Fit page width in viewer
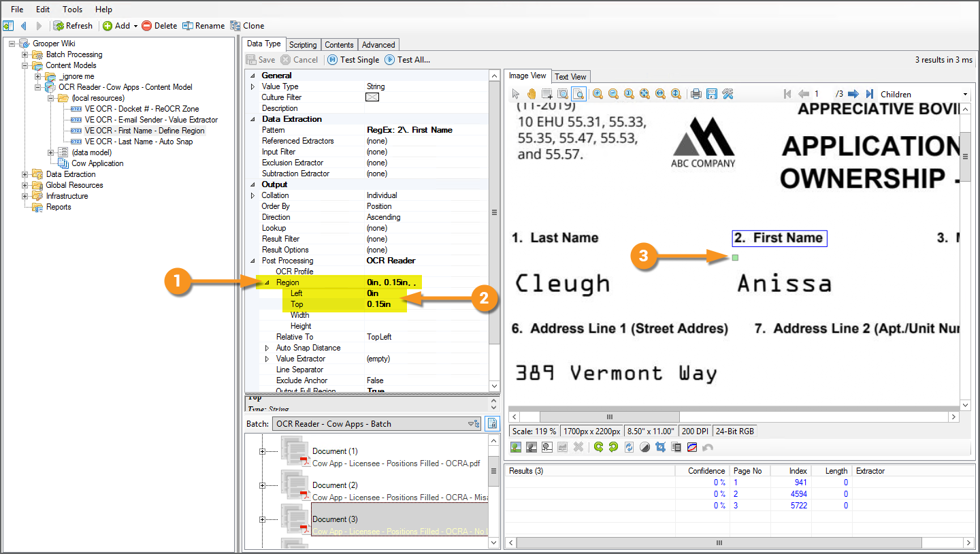The width and height of the screenshot is (980, 554). point(660,94)
